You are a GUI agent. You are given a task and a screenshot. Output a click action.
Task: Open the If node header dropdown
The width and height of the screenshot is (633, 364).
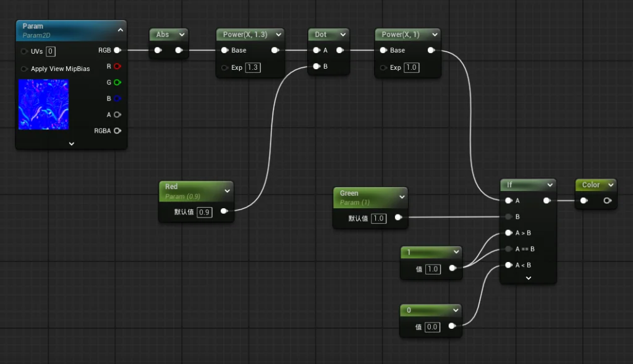click(x=550, y=185)
